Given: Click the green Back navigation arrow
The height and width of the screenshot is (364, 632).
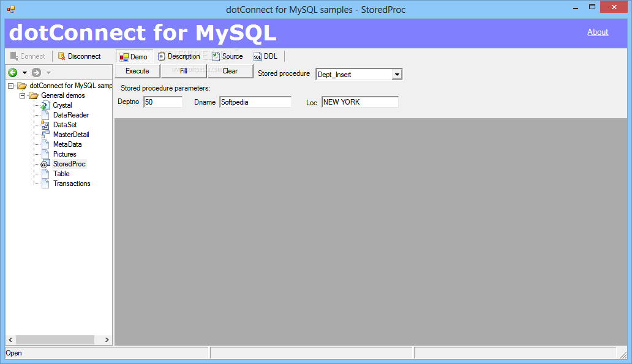Looking at the screenshot, I should [12, 72].
